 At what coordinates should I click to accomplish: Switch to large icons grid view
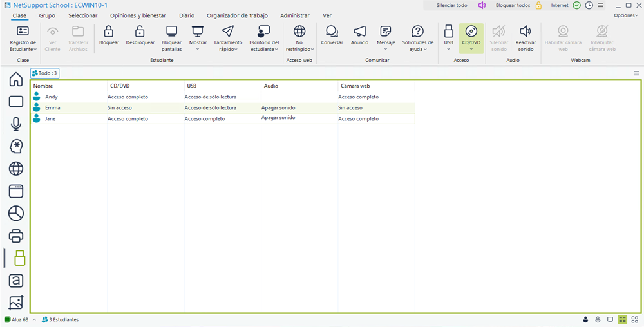click(634, 320)
